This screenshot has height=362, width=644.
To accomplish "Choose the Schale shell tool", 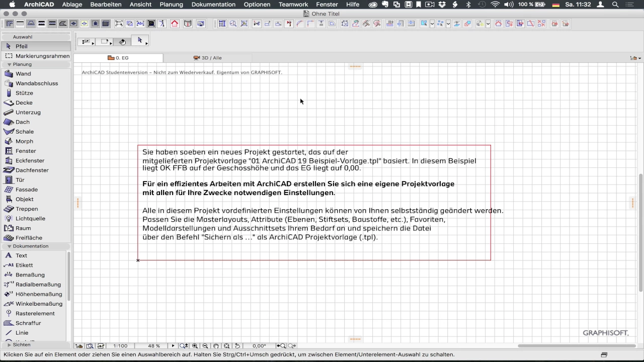I will [35, 132].
